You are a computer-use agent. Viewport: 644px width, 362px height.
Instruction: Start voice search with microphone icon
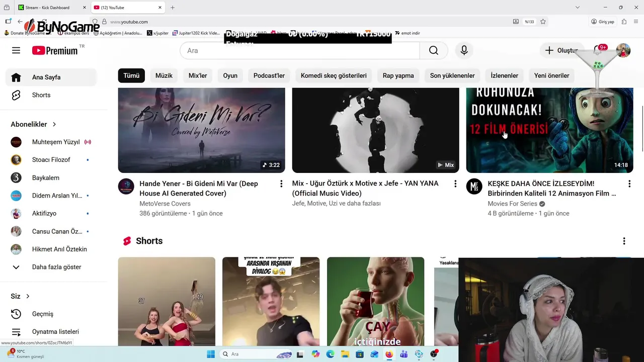pyautogui.click(x=464, y=50)
